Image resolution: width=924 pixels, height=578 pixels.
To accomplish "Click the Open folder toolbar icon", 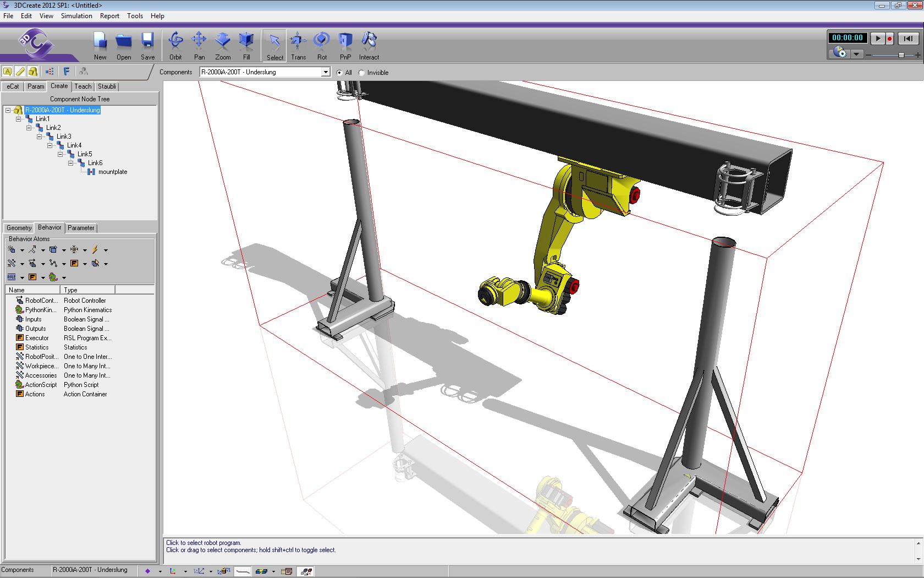I will tap(124, 45).
